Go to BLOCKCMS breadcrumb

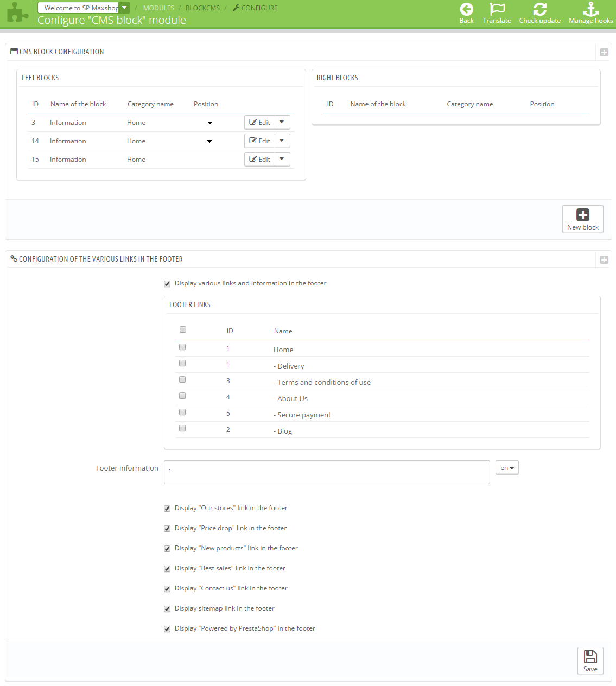click(x=202, y=8)
